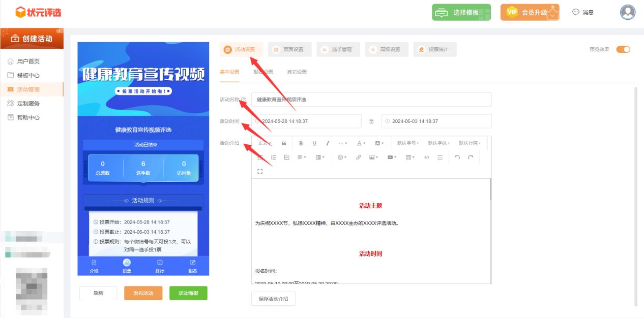644x318 pixels.
Task: Toggle bold formatting in the editor
Action: pos(301,143)
